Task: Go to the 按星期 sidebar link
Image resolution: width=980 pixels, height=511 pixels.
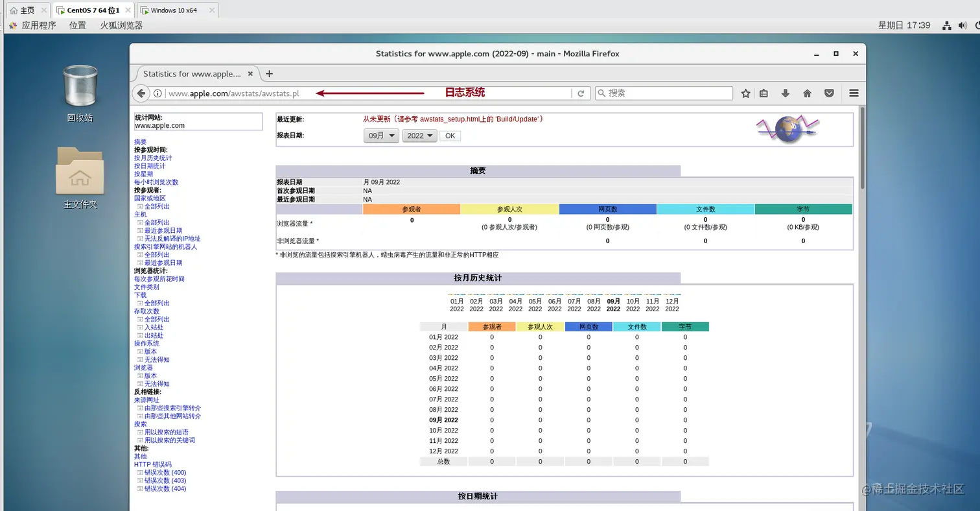Action: click(143, 174)
